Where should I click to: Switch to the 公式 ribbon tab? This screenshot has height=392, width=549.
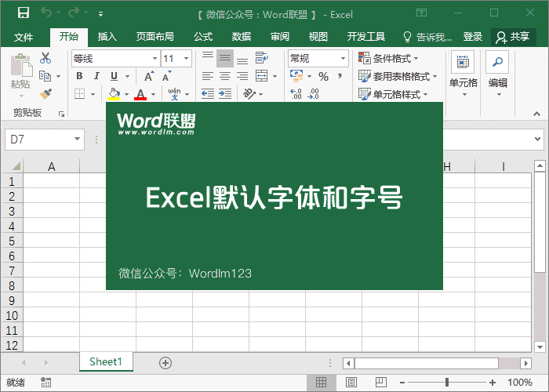(203, 37)
